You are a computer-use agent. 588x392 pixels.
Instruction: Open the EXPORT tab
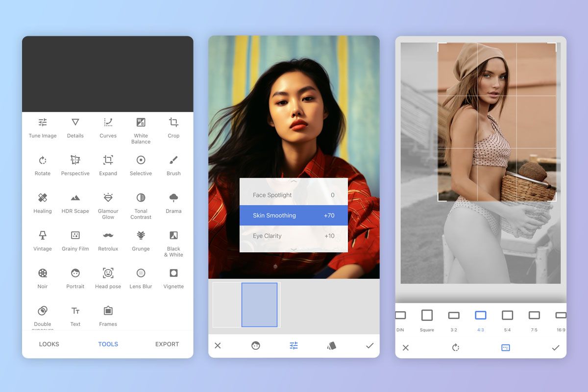point(167,344)
